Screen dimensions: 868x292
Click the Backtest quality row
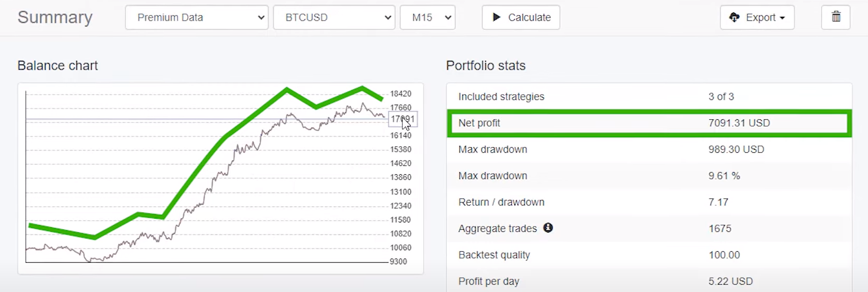pos(649,255)
